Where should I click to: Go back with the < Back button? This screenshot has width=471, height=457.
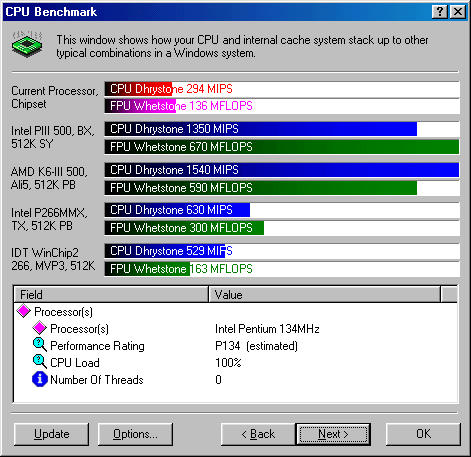tap(258, 434)
